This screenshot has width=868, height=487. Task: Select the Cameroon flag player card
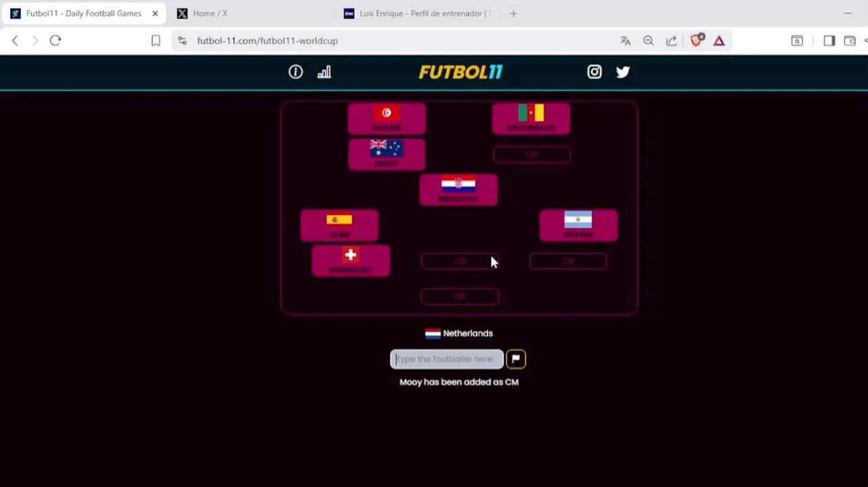531,118
